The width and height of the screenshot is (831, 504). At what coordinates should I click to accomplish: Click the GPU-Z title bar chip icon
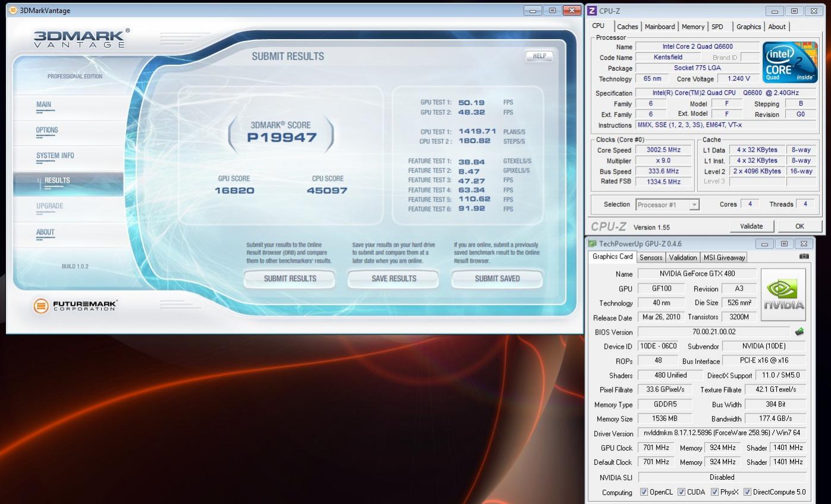coord(592,243)
